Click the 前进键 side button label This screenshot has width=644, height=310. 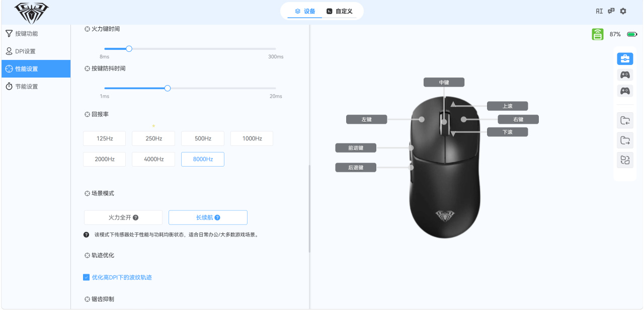pyautogui.click(x=356, y=148)
